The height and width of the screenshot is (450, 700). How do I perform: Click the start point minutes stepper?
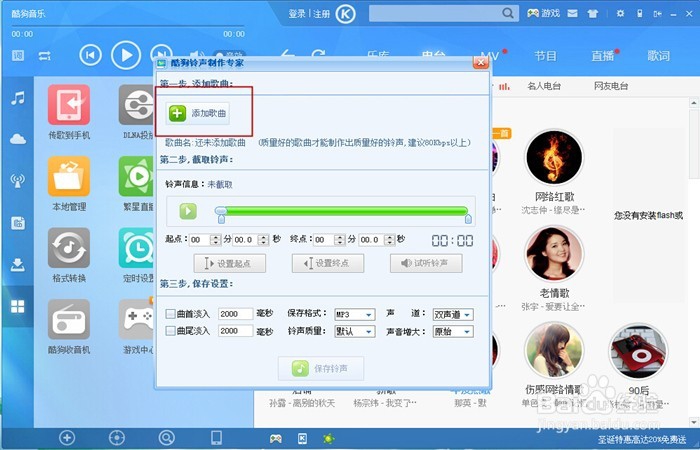pyautogui.click(x=216, y=240)
